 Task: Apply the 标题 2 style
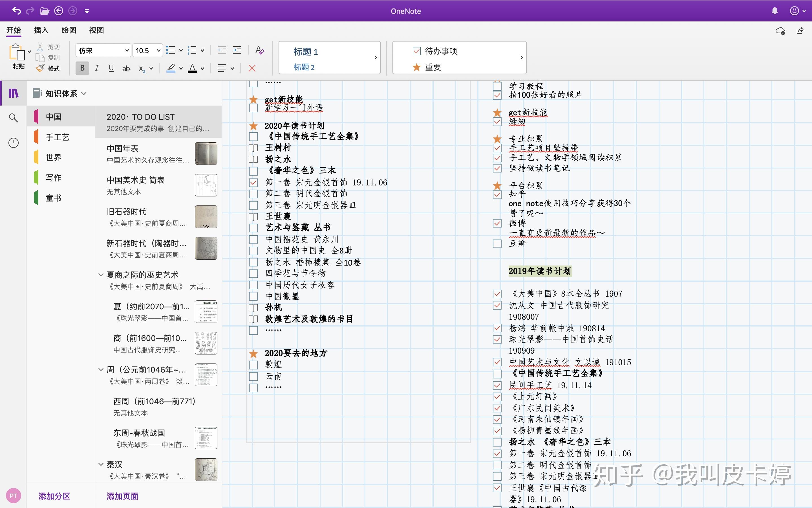304,67
